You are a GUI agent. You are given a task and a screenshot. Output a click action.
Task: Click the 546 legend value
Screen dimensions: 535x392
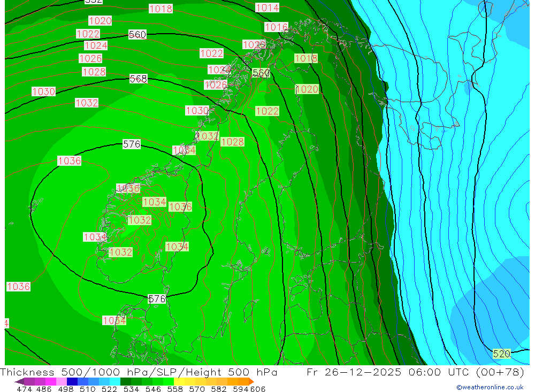tap(153, 389)
